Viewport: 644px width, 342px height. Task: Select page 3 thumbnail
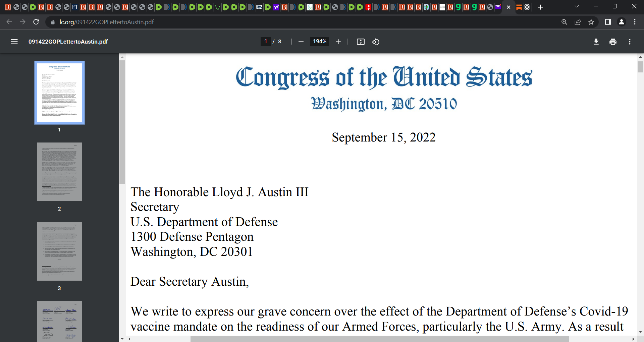(x=59, y=251)
